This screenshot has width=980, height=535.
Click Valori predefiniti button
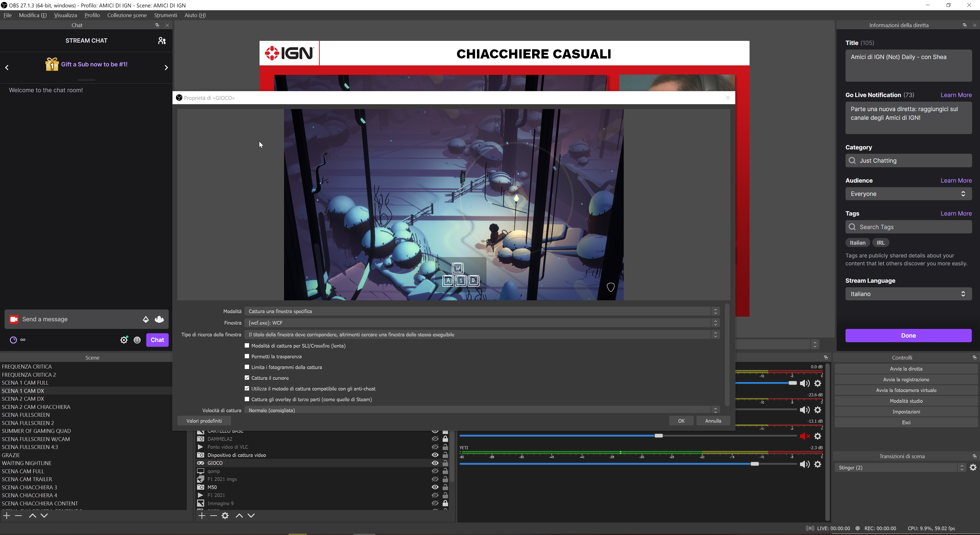point(204,421)
